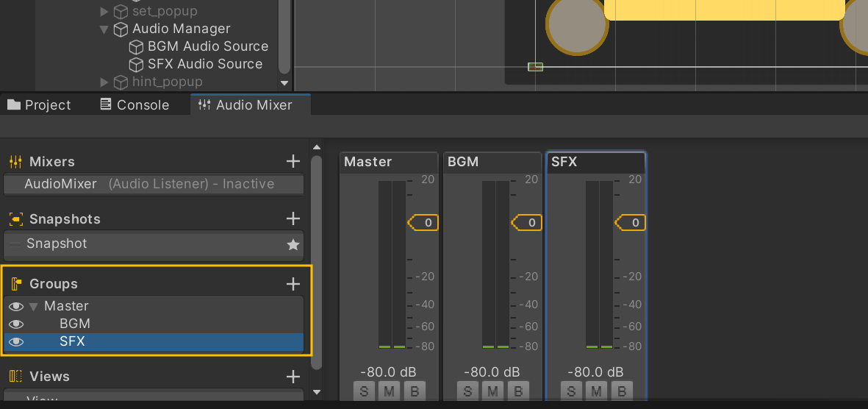Bypass effects on SFX channel

[621, 391]
